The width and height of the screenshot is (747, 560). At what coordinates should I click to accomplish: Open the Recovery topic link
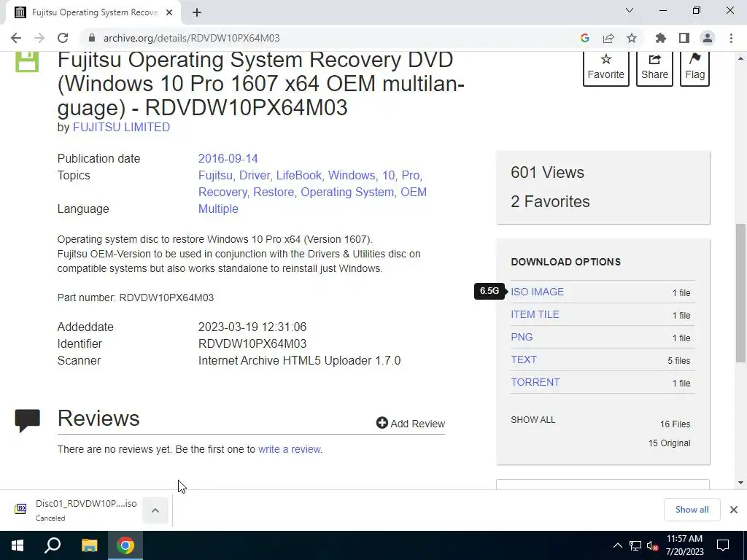click(222, 192)
